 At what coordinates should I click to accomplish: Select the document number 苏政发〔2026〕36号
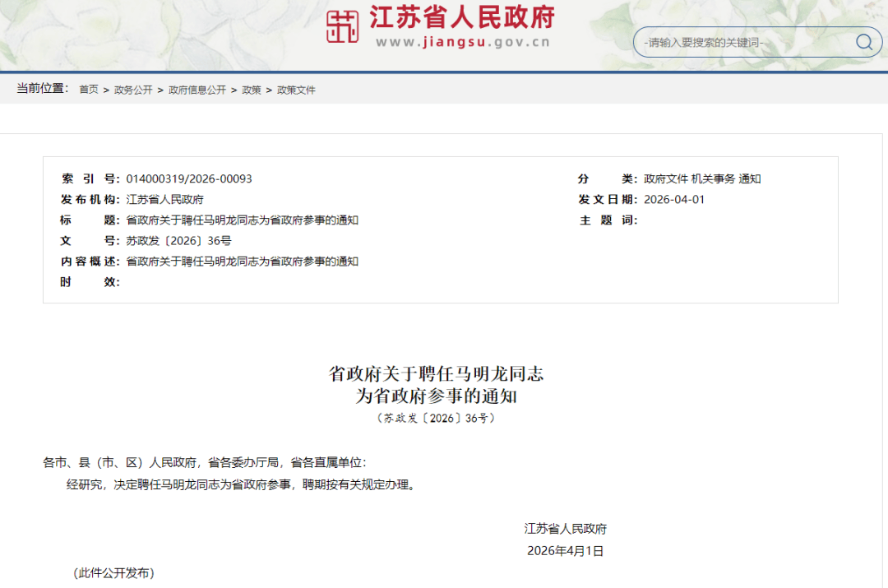[178, 241]
